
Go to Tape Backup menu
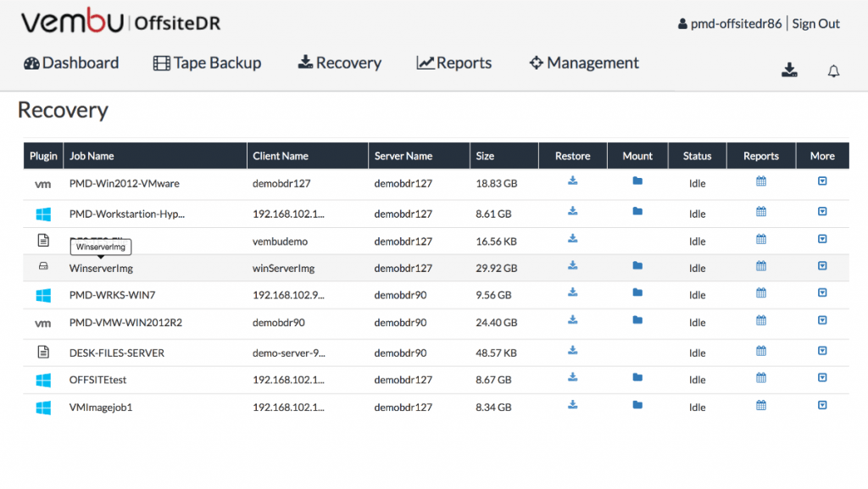coord(207,63)
